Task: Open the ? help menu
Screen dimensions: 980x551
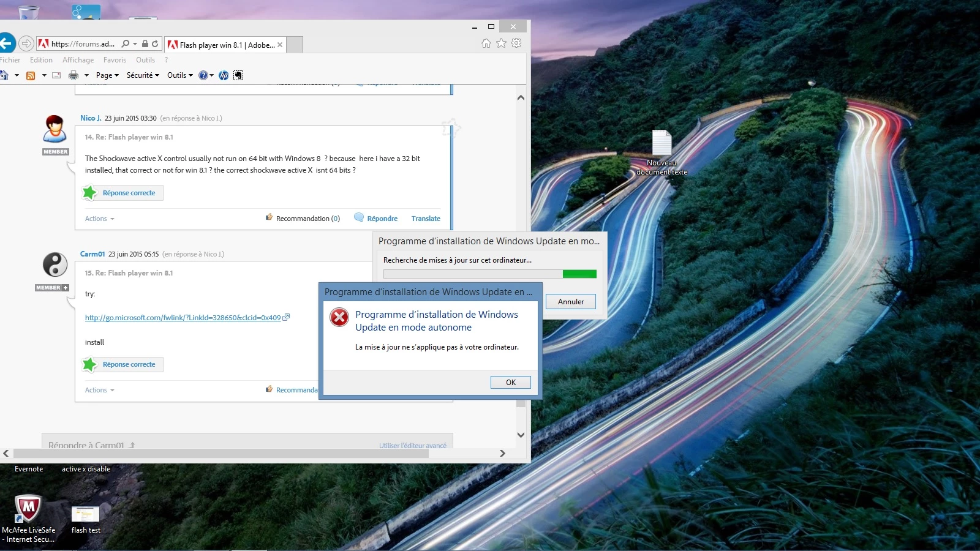Action: pyautogui.click(x=166, y=60)
